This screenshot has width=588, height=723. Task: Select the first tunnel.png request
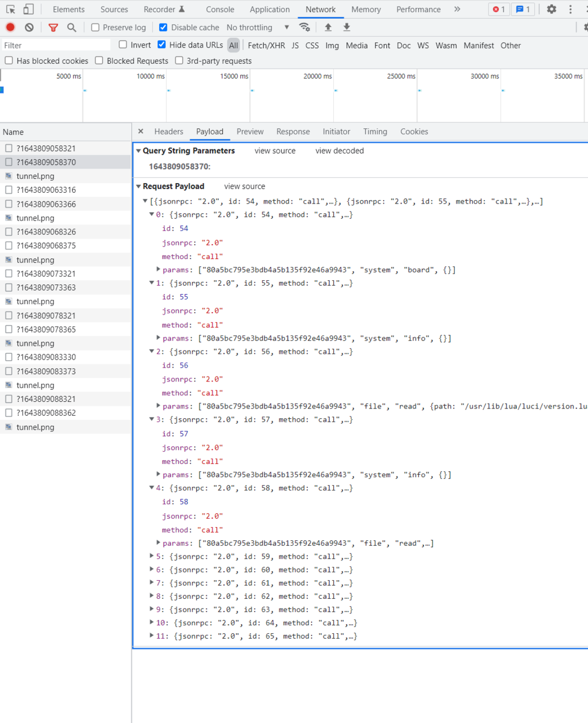pyautogui.click(x=36, y=176)
